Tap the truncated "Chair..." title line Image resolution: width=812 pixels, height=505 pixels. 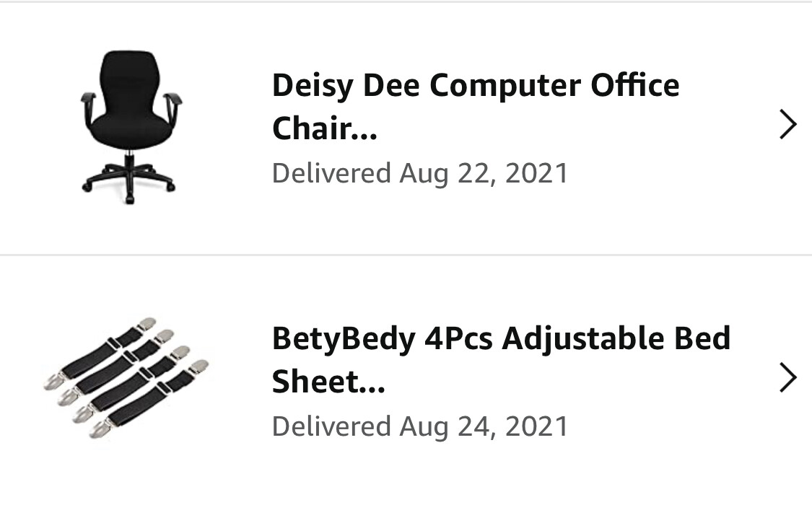click(x=324, y=130)
